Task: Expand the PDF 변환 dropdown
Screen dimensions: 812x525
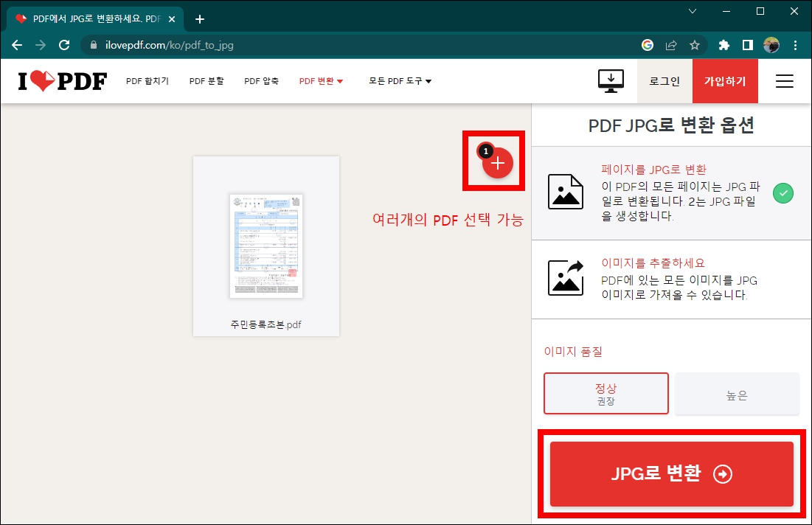Action: click(x=321, y=81)
